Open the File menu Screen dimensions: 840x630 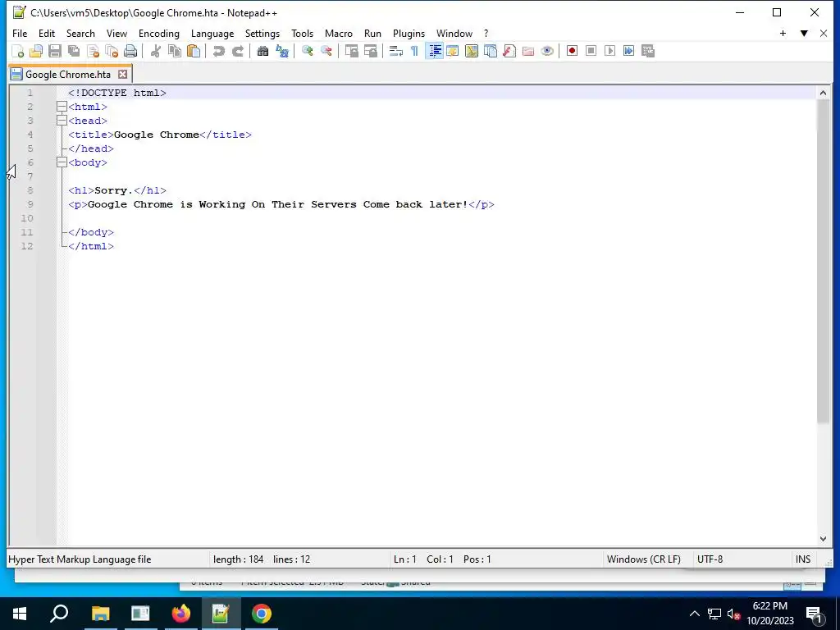[20, 33]
